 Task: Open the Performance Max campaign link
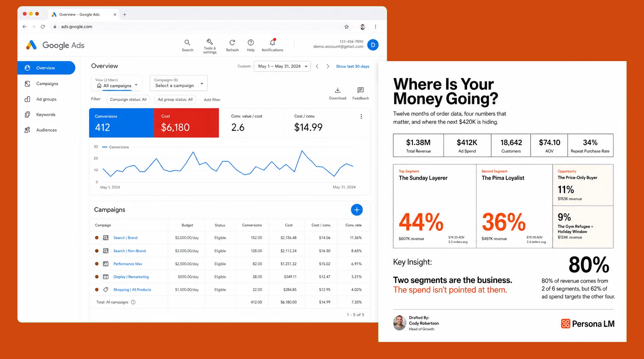pyautogui.click(x=128, y=264)
